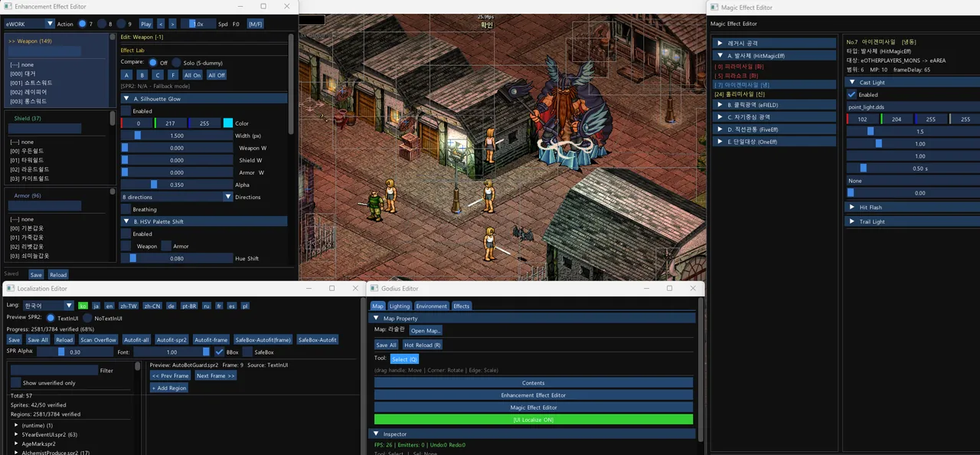Image resolution: width=980 pixels, height=455 pixels.
Task: Click the All On button
Action: 192,75
